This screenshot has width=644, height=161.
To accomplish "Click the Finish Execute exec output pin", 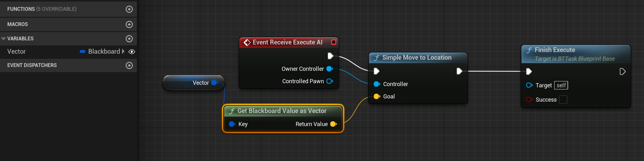I will point(622,72).
